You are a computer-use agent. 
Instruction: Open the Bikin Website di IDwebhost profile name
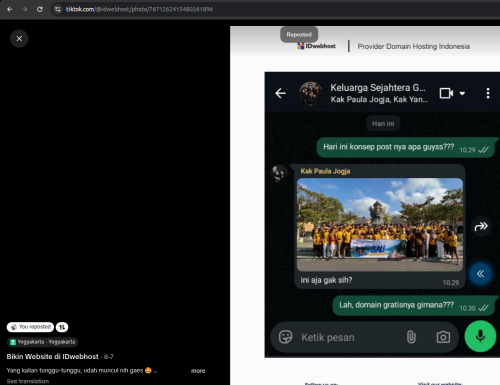click(x=52, y=357)
